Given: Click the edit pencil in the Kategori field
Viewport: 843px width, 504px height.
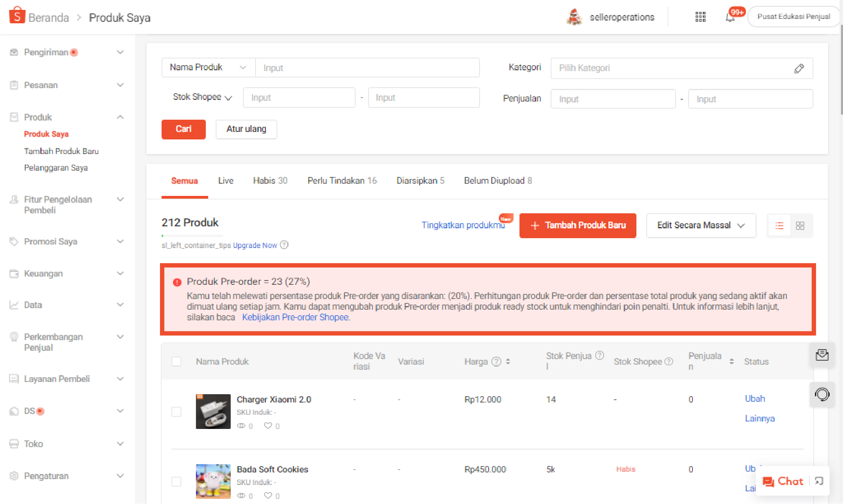Looking at the screenshot, I should click(x=799, y=69).
